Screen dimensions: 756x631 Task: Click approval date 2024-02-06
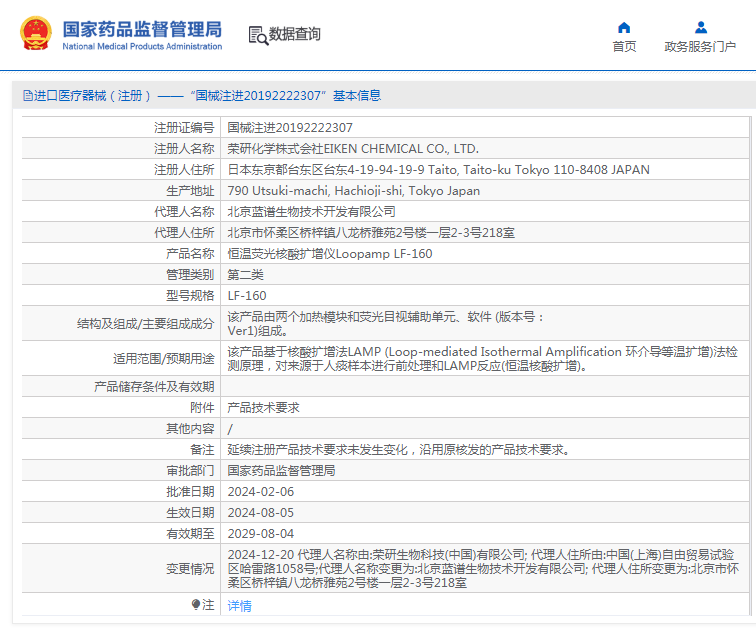(261, 492)
